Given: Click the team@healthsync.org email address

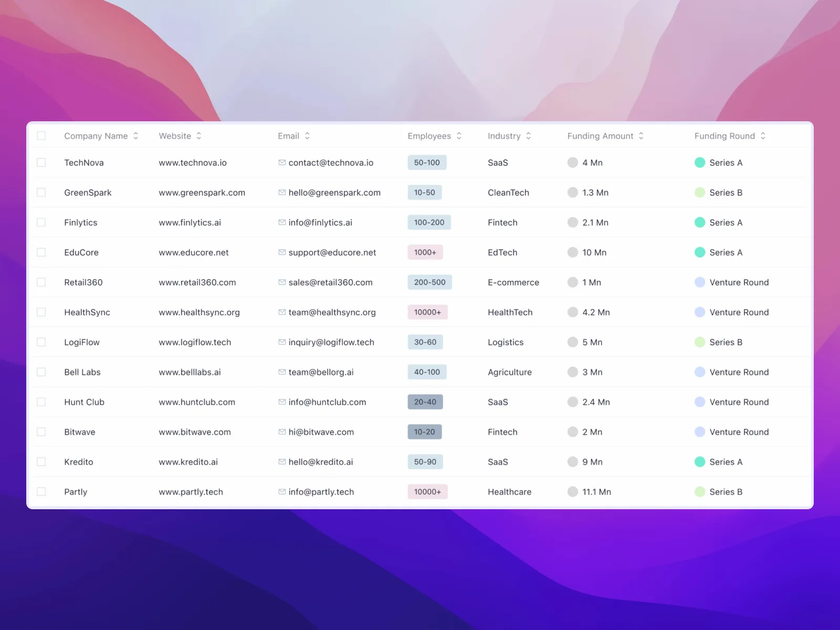Looking at the screenshot, I should (x=332, y=312).
